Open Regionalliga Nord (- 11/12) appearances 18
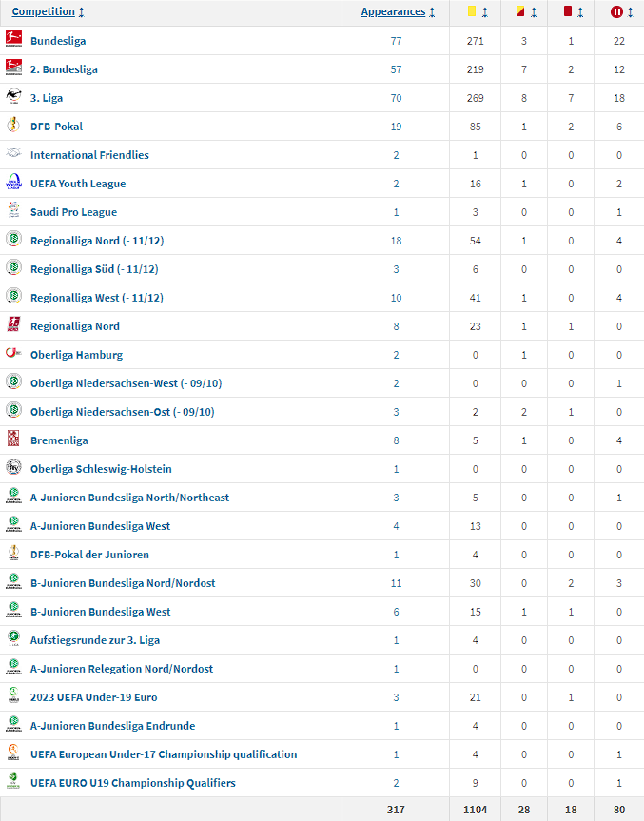Viewport: 644px width, 821px height. (x=396, y=241)
